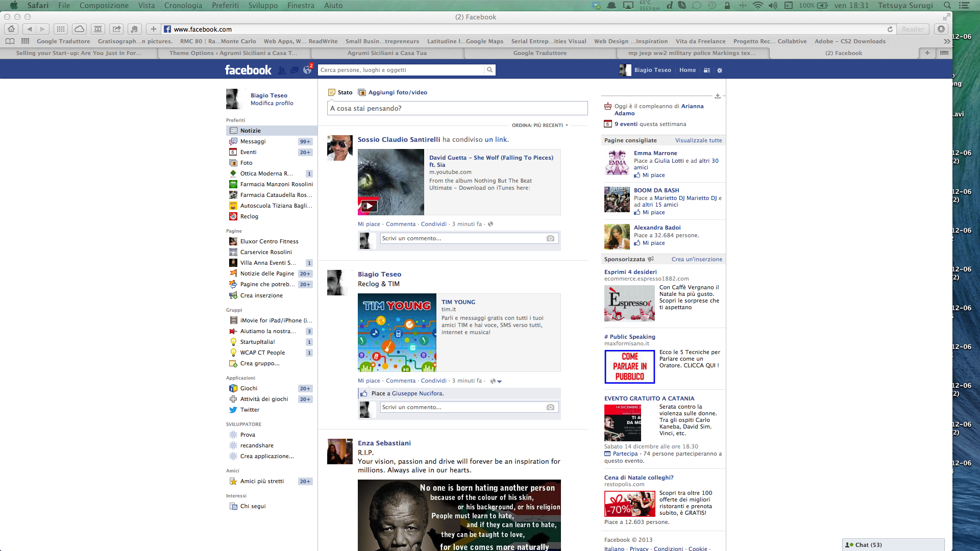Click the Safari Reader button
Screen dimensions: 980x551
913,29
